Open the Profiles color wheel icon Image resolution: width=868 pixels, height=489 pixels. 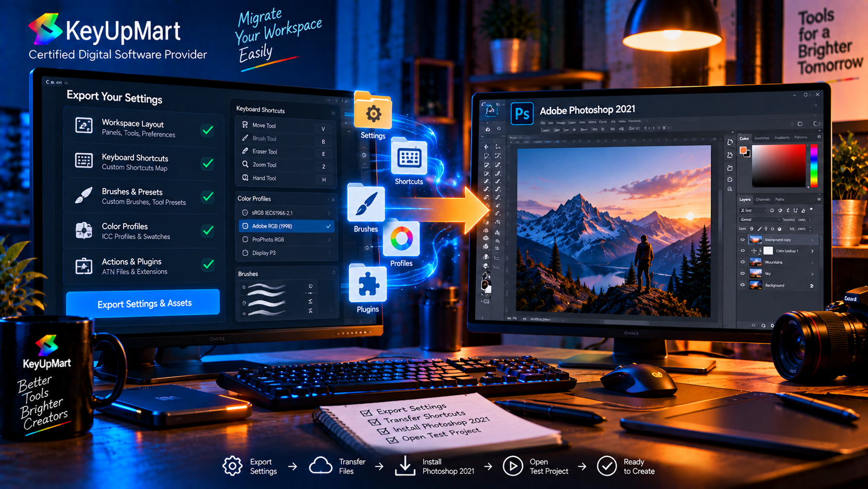click(x=401, y=239)
